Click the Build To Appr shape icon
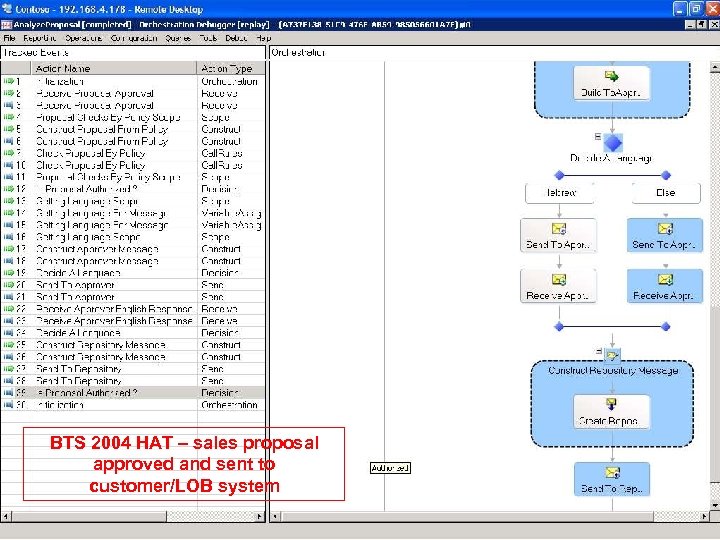Image resolution: width=720 pixels, height=540 pixels. [x=612, y=76]
